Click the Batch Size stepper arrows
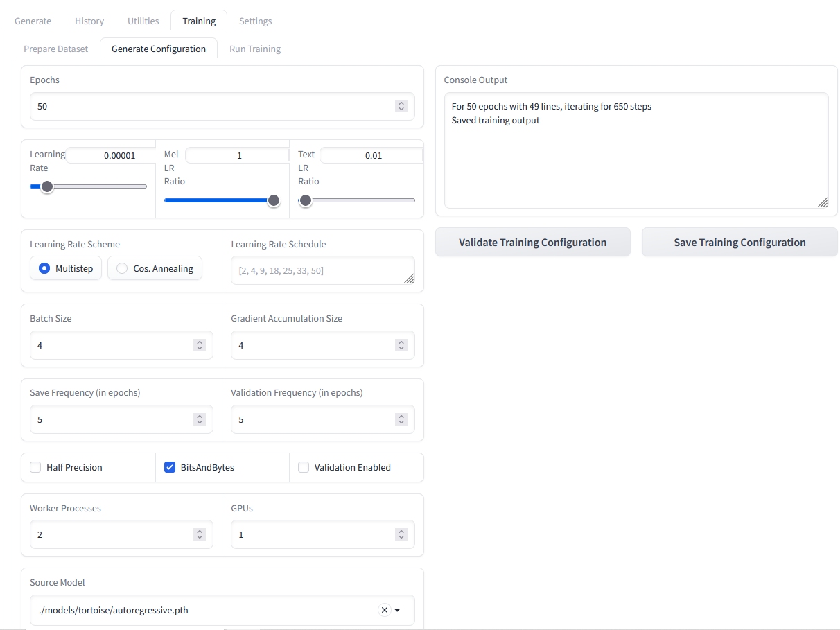Screen dimensions: 840x630 click(200, 345)
